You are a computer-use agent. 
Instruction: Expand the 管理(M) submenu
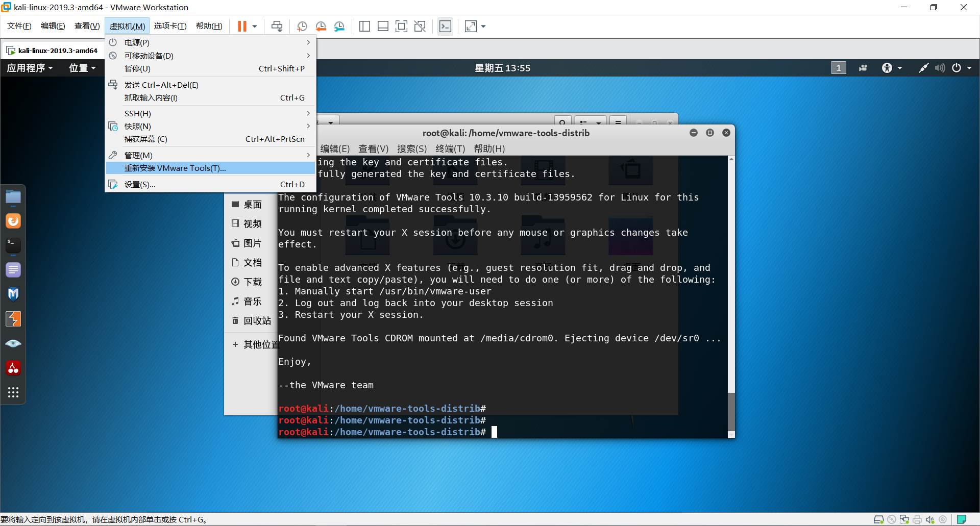point(210,155)
